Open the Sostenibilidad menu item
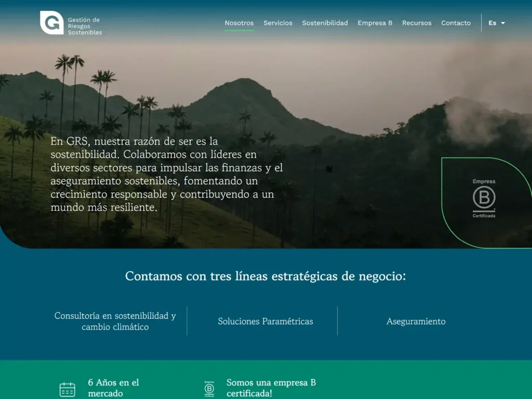Viewport: 532px width, 399px height. click(325, 23)
